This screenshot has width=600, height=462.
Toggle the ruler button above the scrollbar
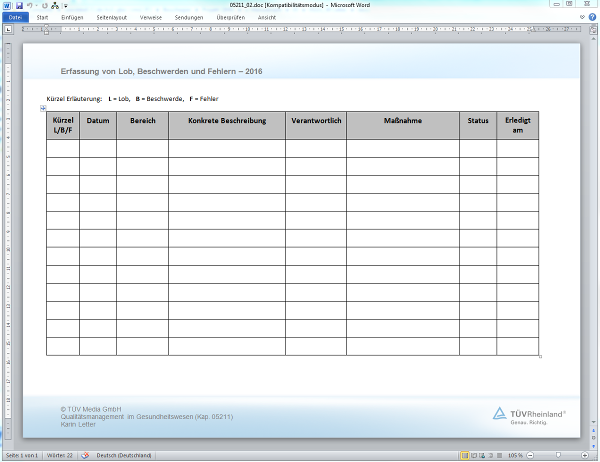(594, 30)
